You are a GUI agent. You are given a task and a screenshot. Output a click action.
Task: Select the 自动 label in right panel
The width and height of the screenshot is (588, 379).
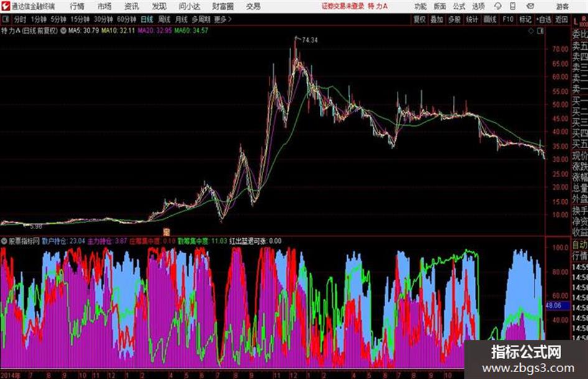580,246
